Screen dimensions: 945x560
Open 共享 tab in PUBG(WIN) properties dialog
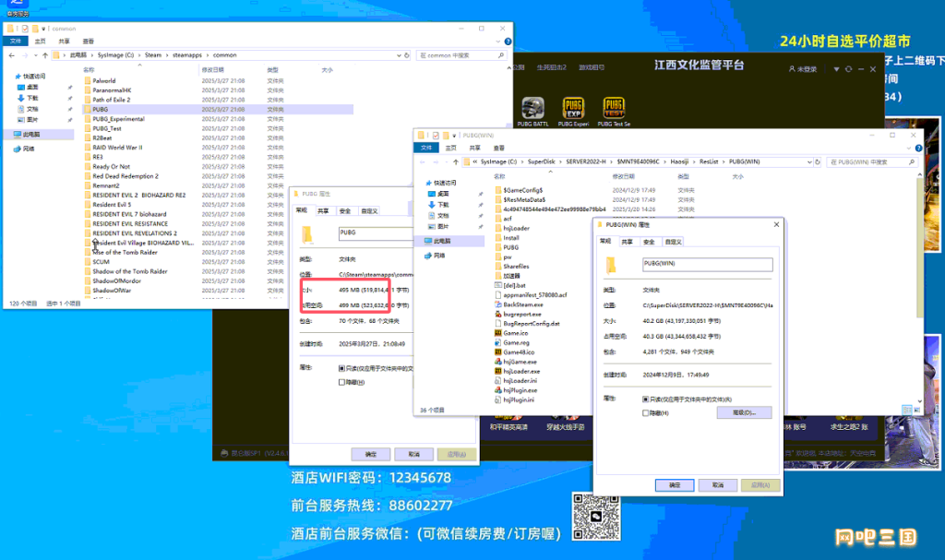(628, 242)
